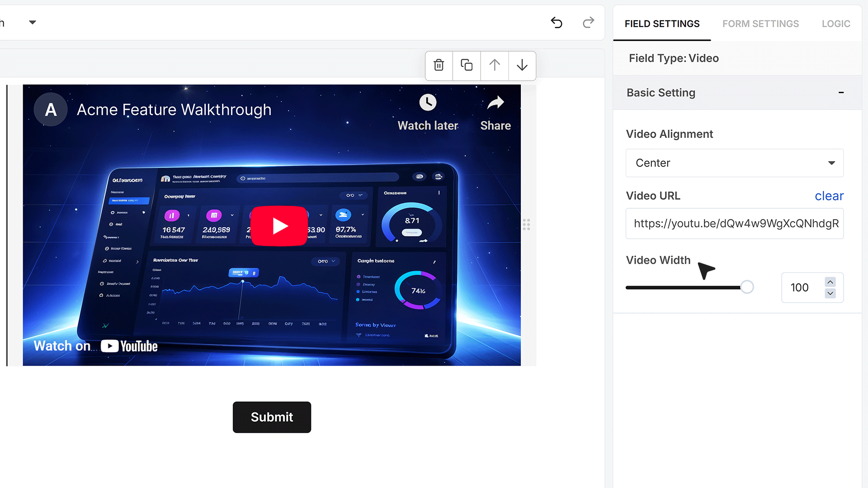Increase video width with the up stepper
Screen dimensions: 868x488
[x=830, y=282]
